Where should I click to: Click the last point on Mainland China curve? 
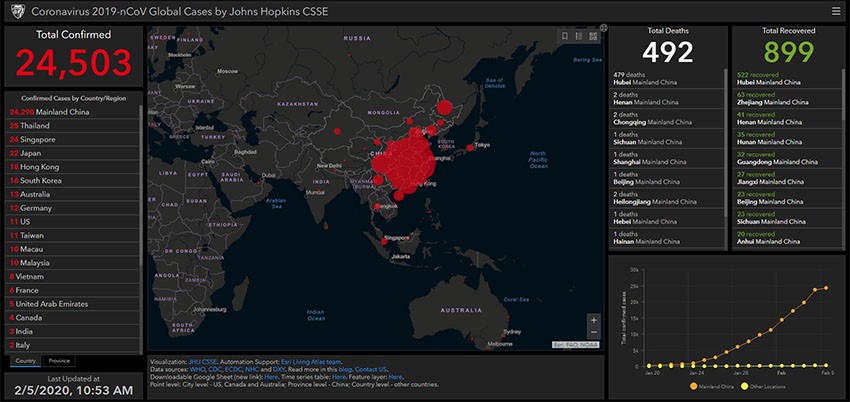coord(826,288)
